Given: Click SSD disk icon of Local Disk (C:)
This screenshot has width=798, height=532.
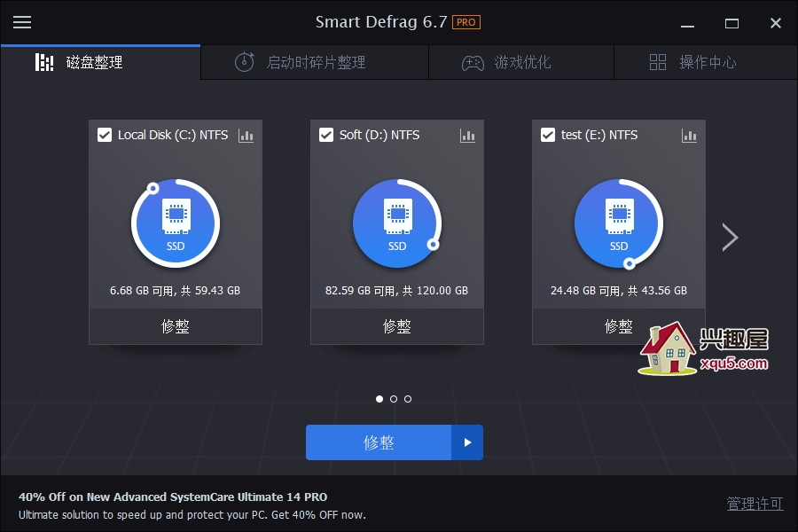Looking at the screenshot, I should [176, 223].
